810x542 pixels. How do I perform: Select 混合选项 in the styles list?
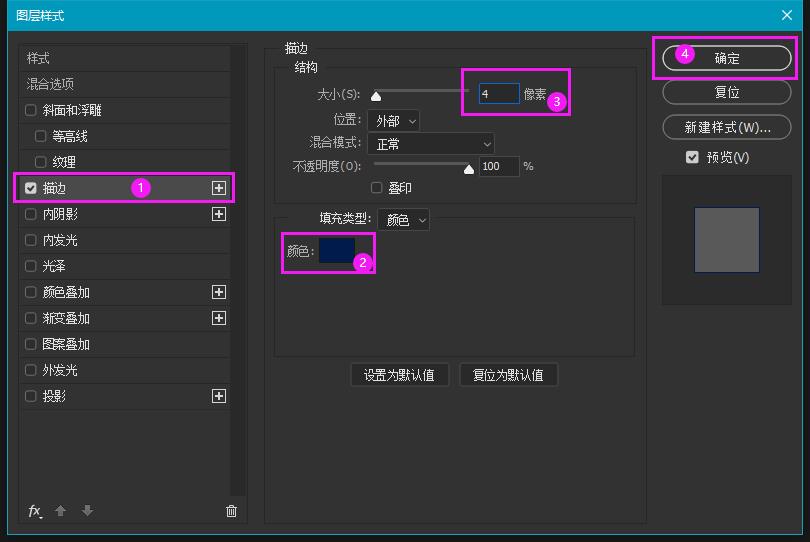(x=125, y=84)
